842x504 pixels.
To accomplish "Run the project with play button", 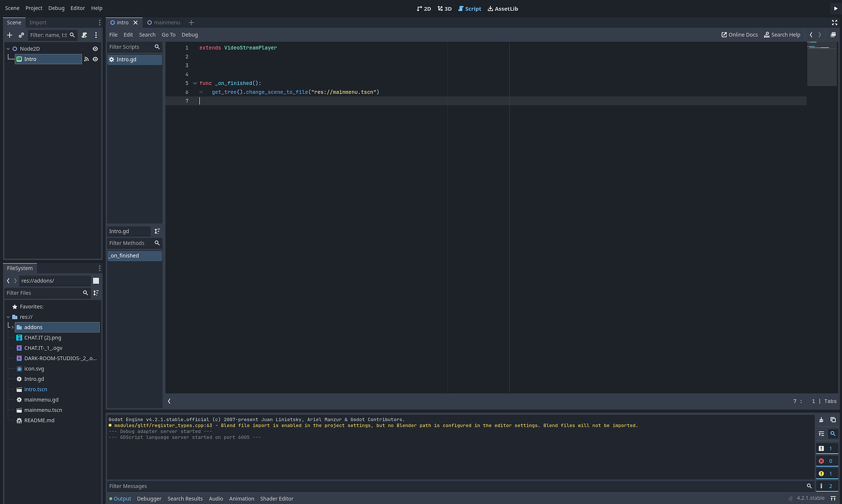I will pos(836,9).
